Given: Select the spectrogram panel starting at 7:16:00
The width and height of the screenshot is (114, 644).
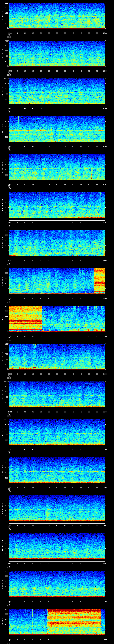Looking at the screenshot, I should [57, 91].
